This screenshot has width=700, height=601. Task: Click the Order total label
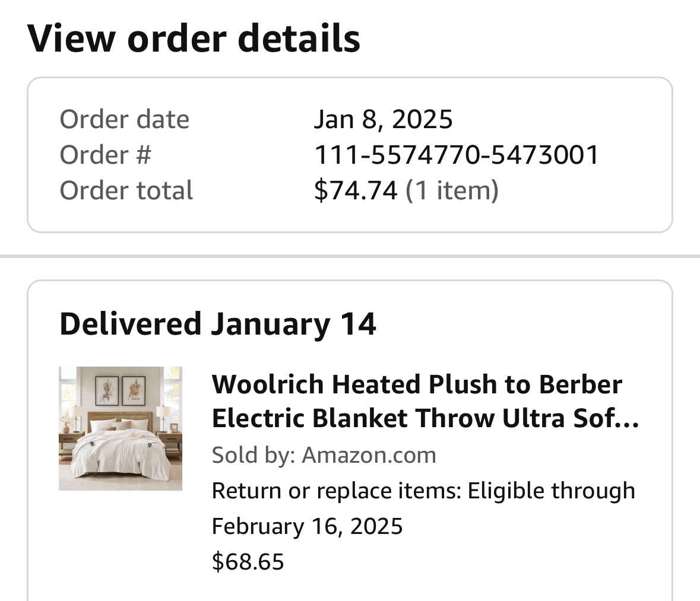tap(126, 190)
